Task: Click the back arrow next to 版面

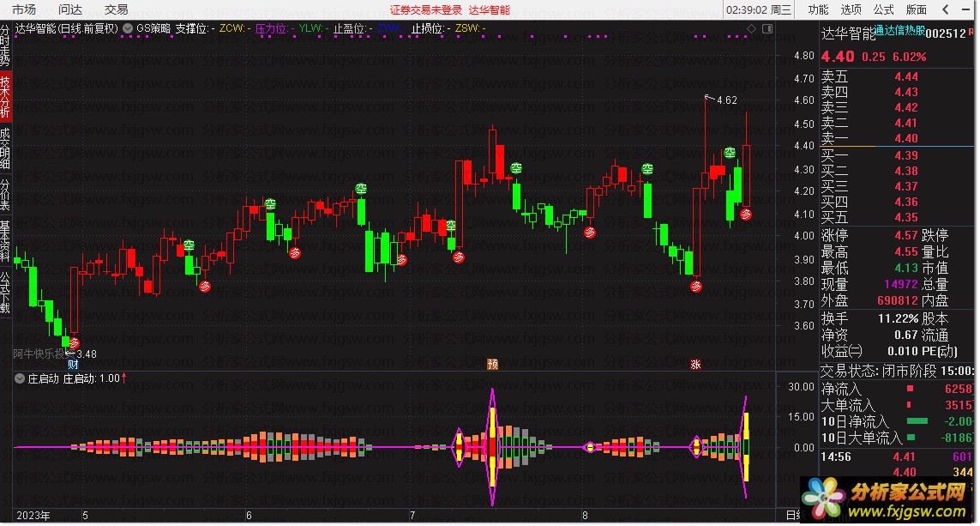Action: [946, 9]
